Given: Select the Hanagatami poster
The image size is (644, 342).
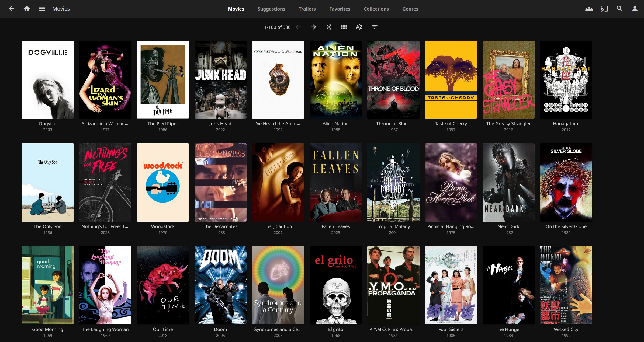Looking at the screenshot, I should [x=566, y=80].
